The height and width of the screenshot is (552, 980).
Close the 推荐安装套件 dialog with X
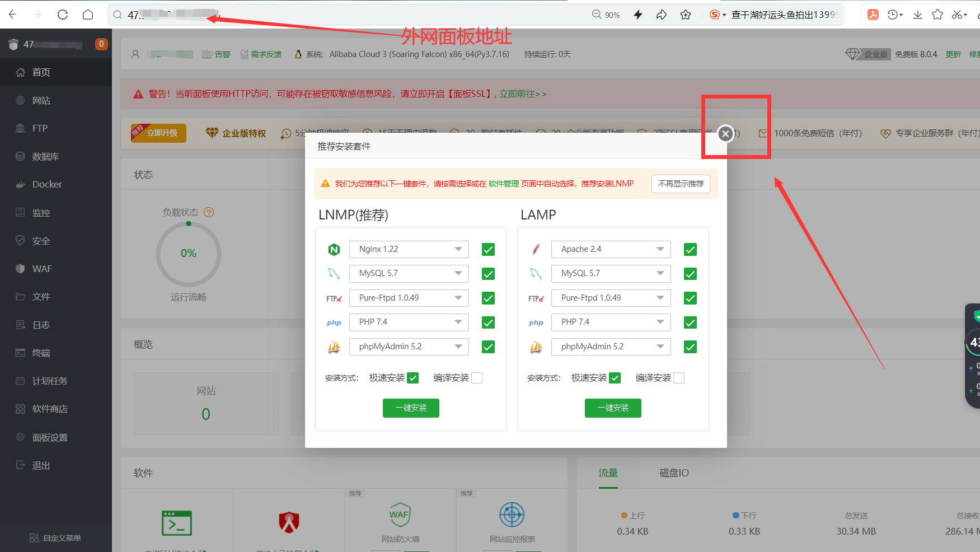click(725, 133)
